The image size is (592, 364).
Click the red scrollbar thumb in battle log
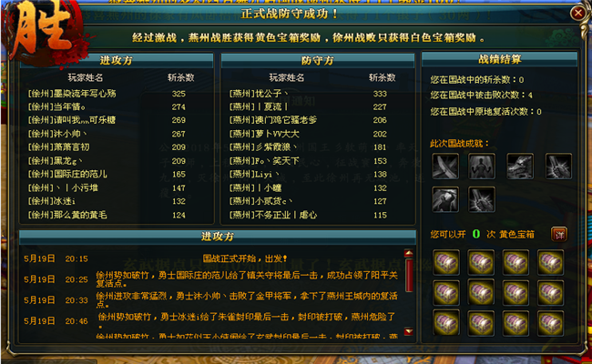click(409, 275)
